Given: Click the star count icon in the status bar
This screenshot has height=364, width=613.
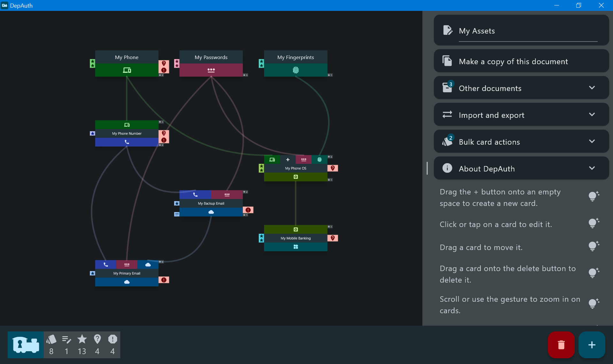Looking at the screenshot, I should click(82, 339).
